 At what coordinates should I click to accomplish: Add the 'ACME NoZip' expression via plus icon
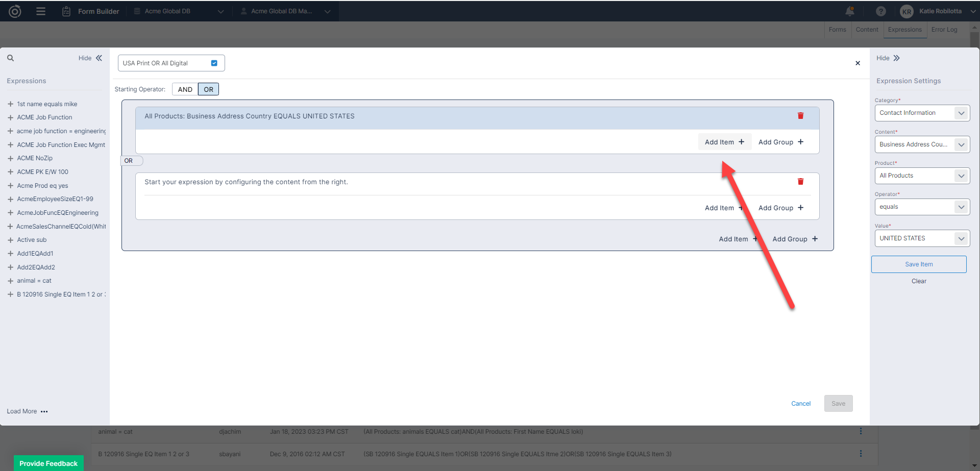(x=10, y=158)
